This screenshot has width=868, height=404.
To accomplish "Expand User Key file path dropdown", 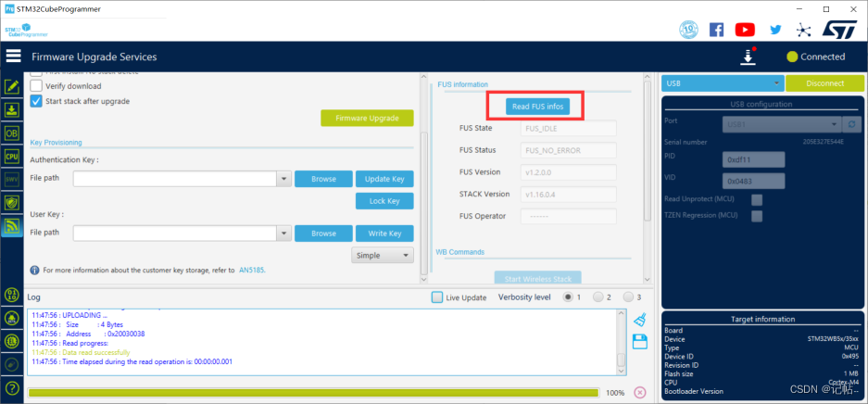I will pos(284,233).
